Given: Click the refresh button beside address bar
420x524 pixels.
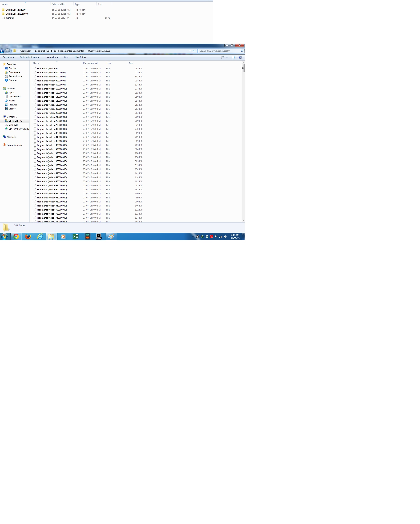Looking at the screenshot, I should (194, 51).
